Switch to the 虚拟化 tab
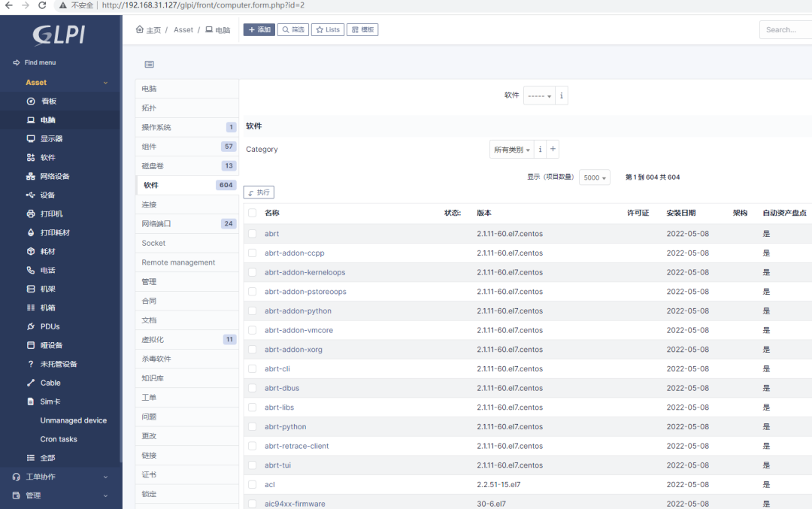812x509 pixels. (x=187, y=340)
